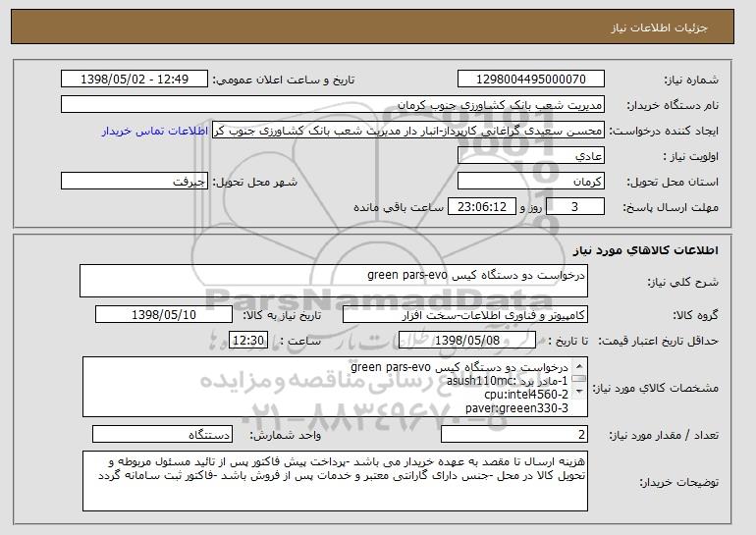The width and height of the screenshot is (756, 535).
Task: Click scroll down arrow in specifications box
Action: point(579,392)
